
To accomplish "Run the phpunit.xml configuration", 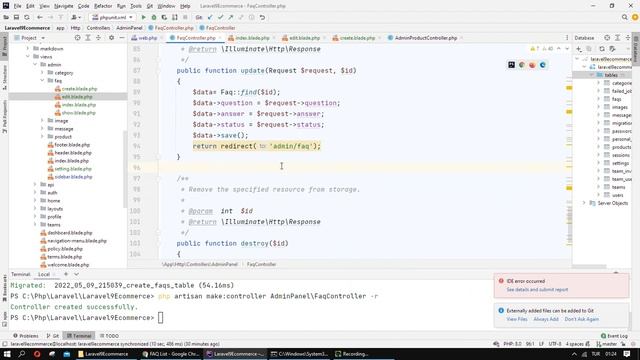I will pyautogui.click(x=143, y=18).
